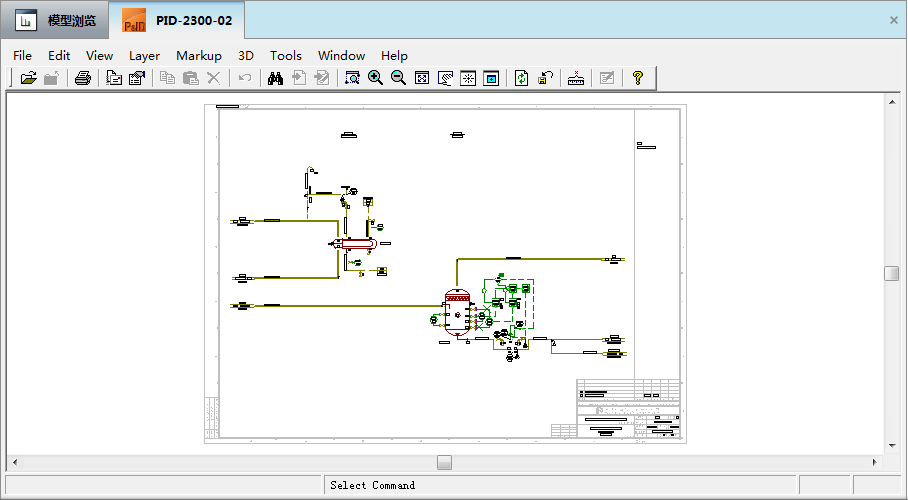The image size is (908, 500).
Task: Click the zoom extents fit icon
Action: click(422, 78)
